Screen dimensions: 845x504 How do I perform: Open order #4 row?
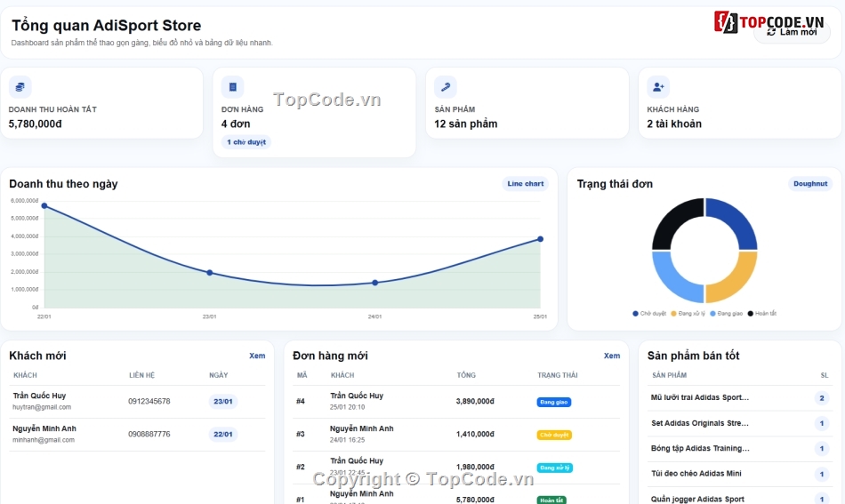pyautogui.click(x=456, y=402)
